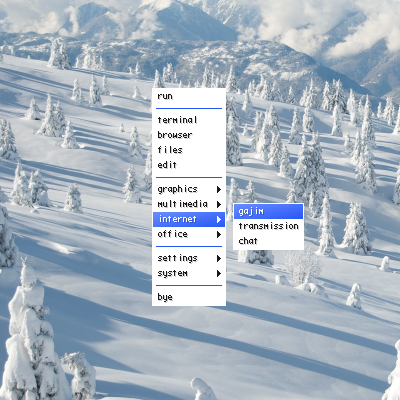Select the run menu entry
The image size is (400, 400).
coord(189,96)
